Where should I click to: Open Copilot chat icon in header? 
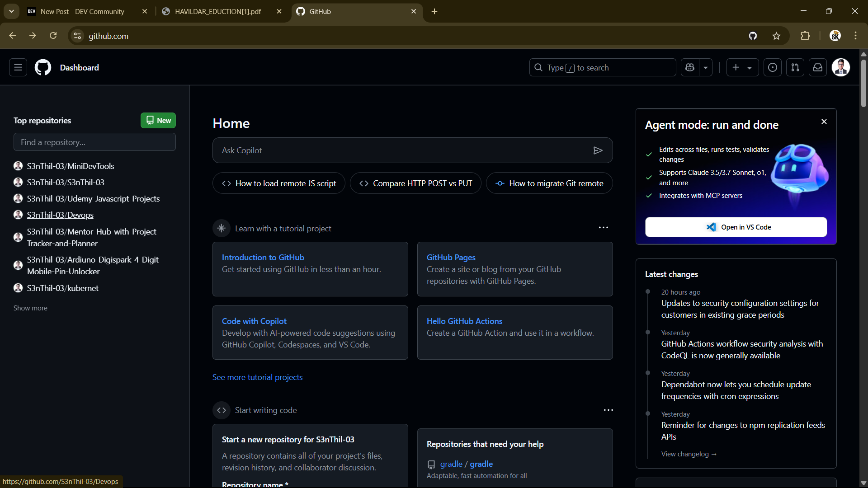point(690,67)
